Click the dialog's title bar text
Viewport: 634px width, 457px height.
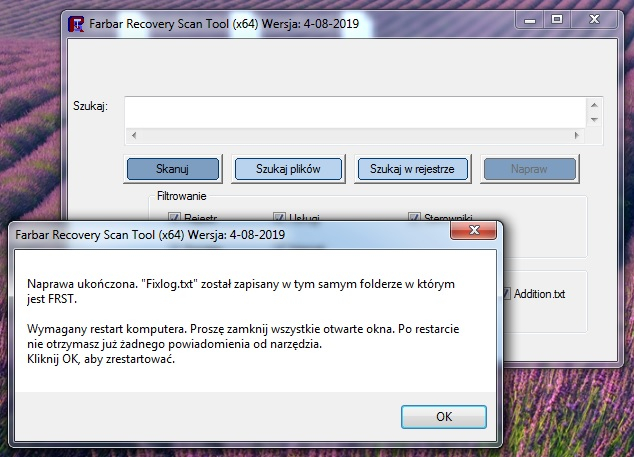pyautogui.click(x=150, y=235)
